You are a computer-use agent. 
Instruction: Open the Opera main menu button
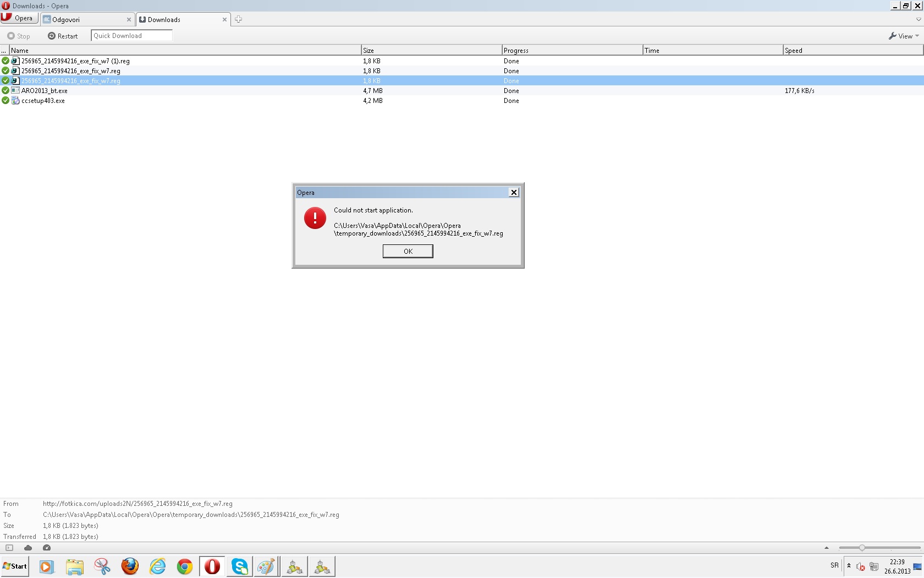point(19,18)
